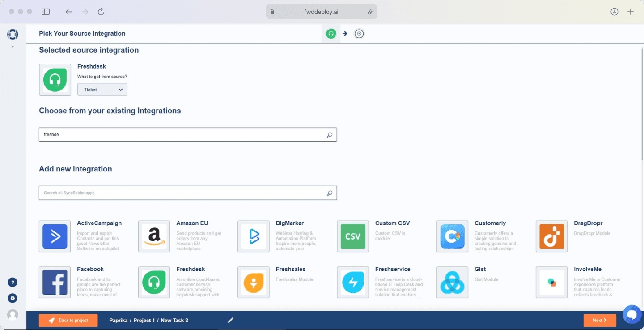Screen dimensions: 644x330
Task: Click magnifier in existing integrations search
Action: click(330, 135)
